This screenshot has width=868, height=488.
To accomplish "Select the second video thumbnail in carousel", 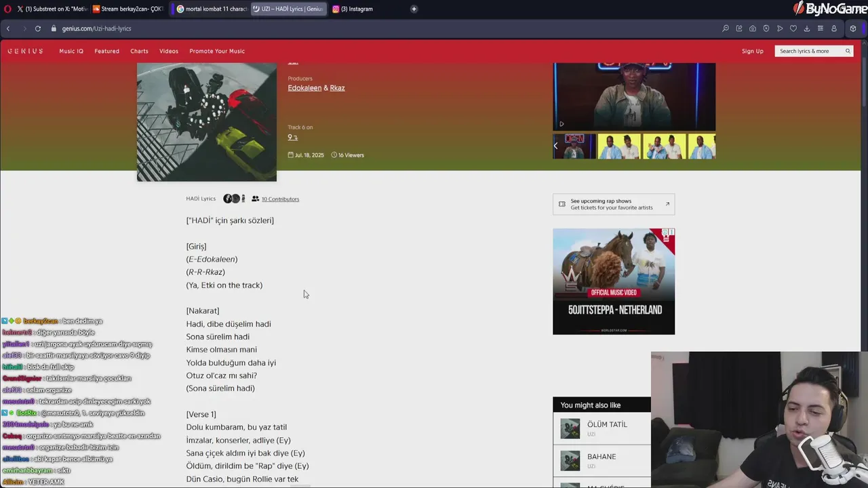I will point(619,146).
